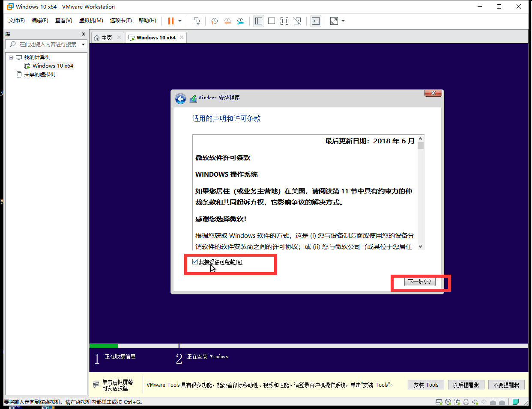Click the license text scroll-up arrow
This screenshot has width=532, height=409.
coord(421,139)
